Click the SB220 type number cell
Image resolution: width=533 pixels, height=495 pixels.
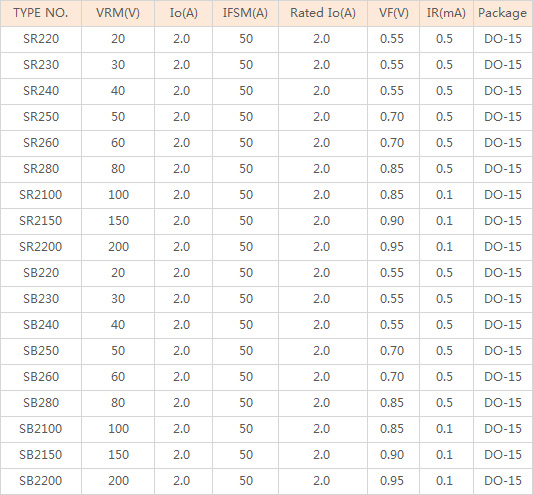[41, 273]
